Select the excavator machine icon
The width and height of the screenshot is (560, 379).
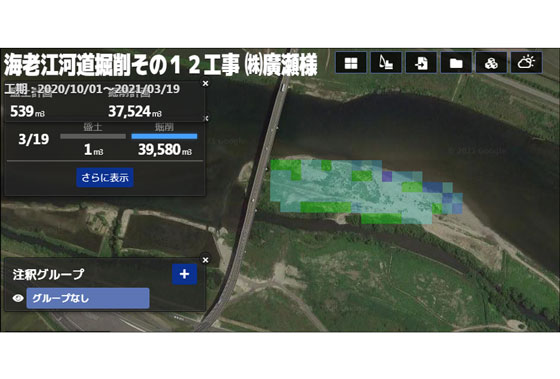tap(386, 63)
